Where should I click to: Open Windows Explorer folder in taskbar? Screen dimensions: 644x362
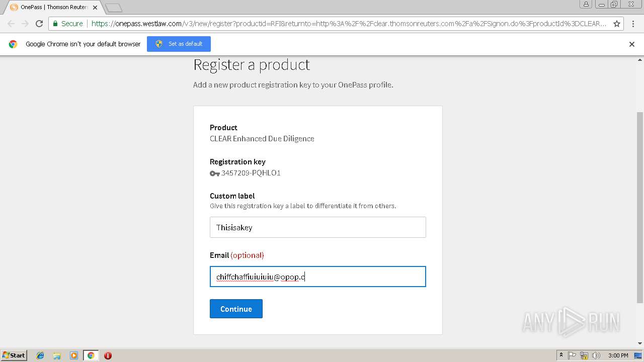pyautogui.click(x=57, y=355)
